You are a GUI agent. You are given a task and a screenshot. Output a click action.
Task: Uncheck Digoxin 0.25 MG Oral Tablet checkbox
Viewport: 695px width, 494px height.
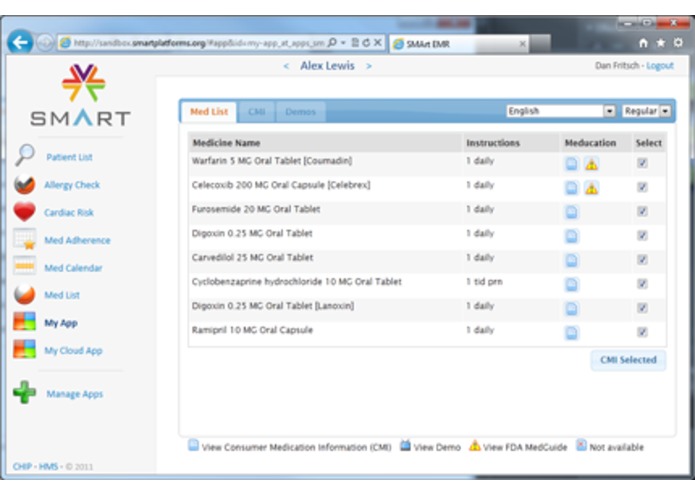[x=642, y=236]
